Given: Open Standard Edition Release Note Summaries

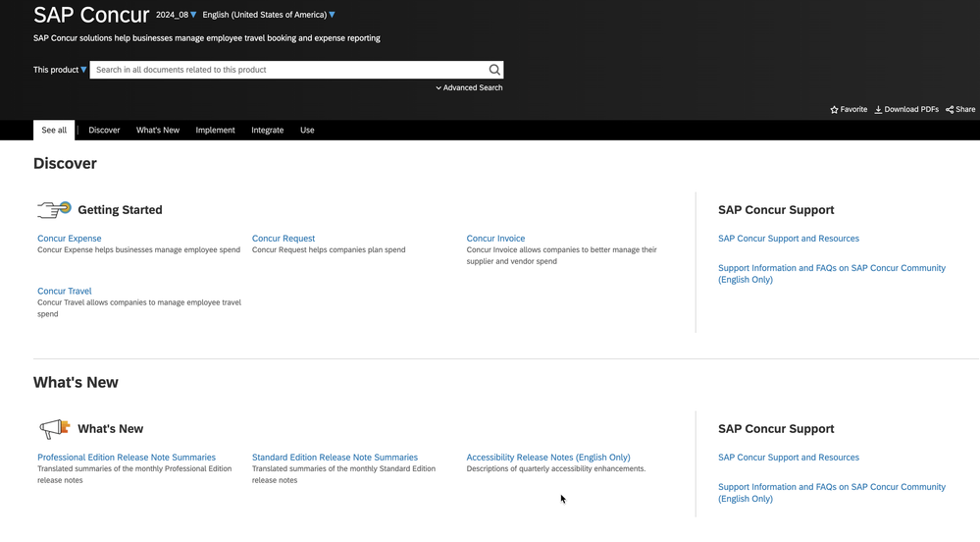Looking at the screenshot, I should coord(335,458).
